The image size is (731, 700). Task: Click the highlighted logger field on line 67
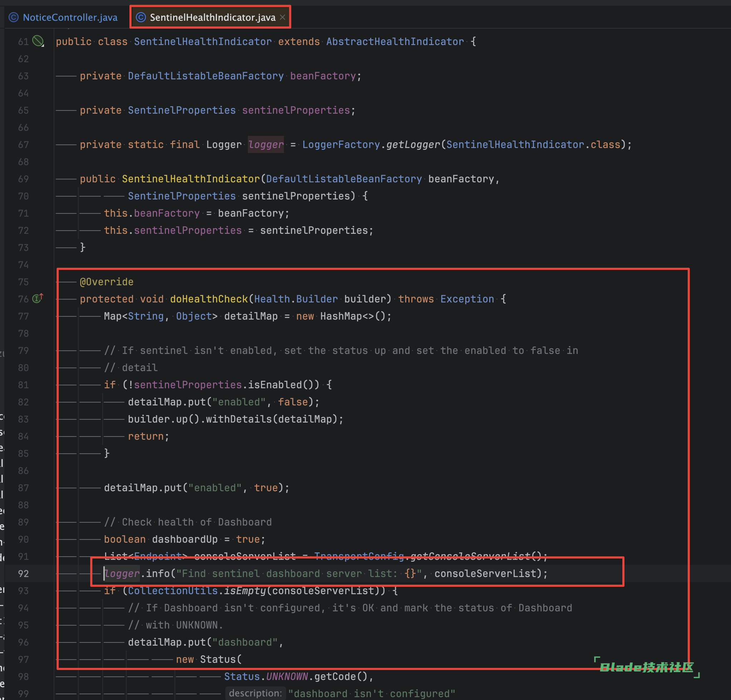pos(266,144)
